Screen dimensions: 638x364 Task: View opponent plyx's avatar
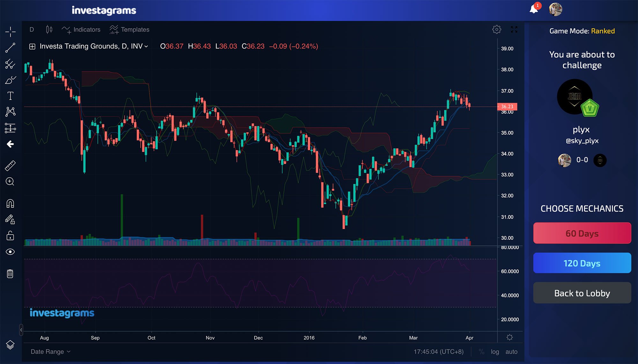[x=575, y=97]
